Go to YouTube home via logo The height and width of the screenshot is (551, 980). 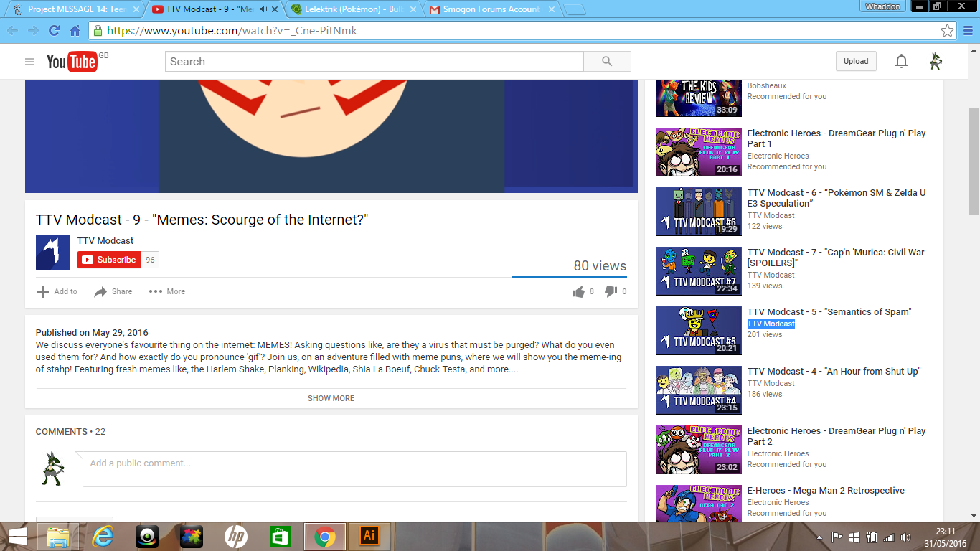pyautogui.click(x=72, y=62)
